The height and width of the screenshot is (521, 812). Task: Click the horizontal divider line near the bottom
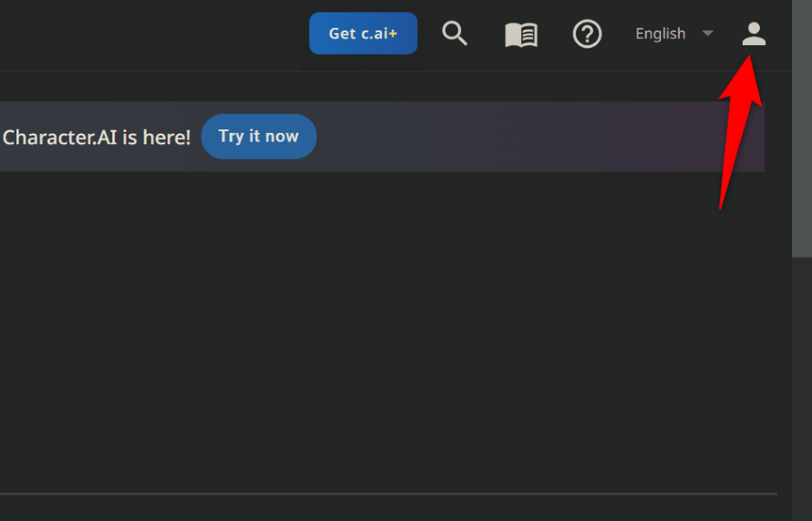point(391,494)
